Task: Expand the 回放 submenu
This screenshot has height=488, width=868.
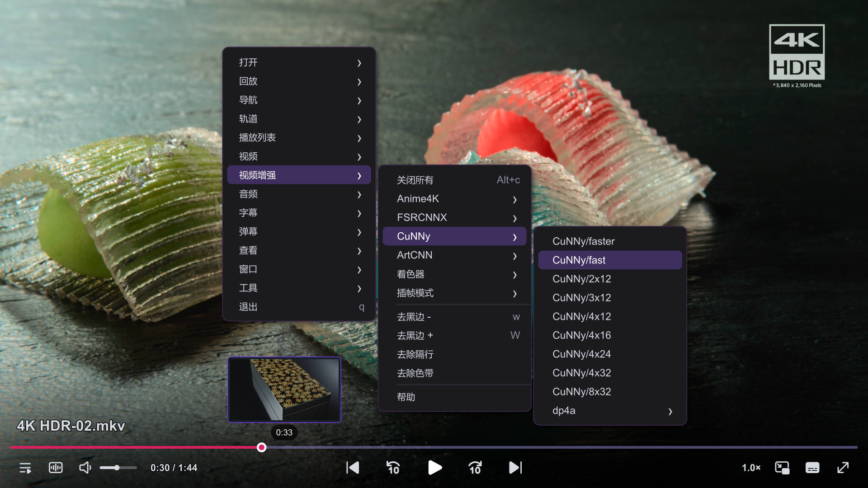Action: 299,81
